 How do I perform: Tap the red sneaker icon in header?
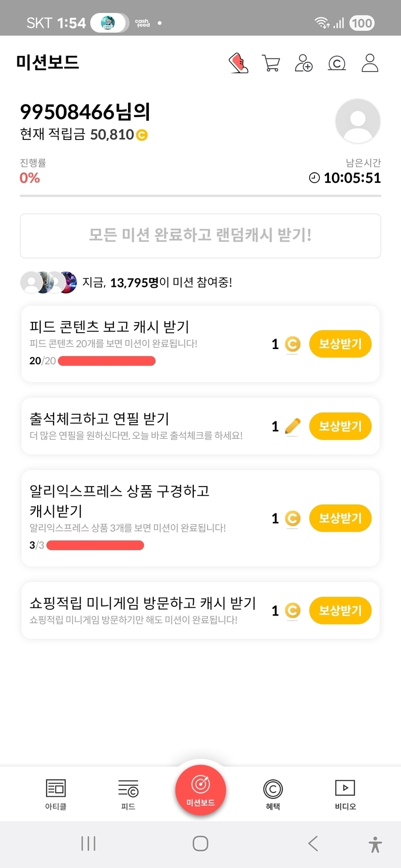[238, 63]
